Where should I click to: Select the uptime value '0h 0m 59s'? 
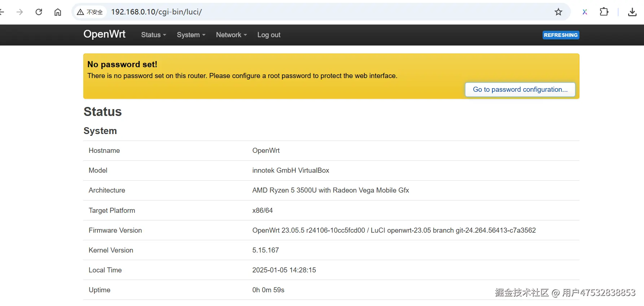pyautogui.click(x=268, y=290)
